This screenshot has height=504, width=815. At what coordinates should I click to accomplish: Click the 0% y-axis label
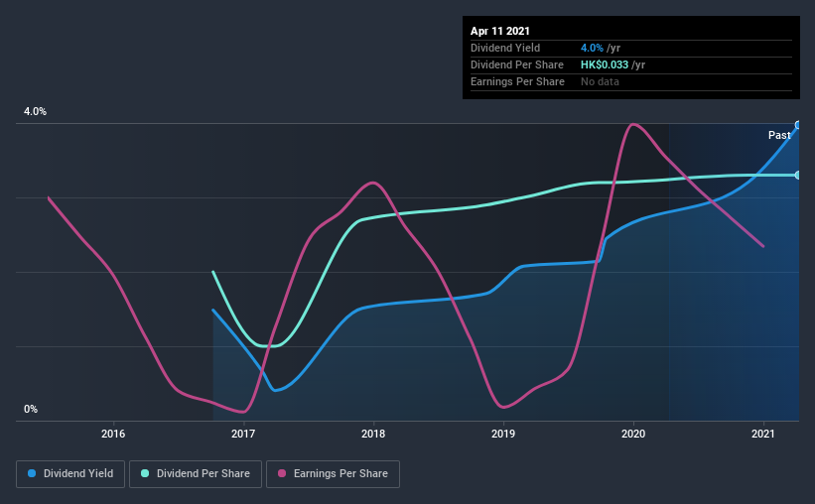[31, 410]
